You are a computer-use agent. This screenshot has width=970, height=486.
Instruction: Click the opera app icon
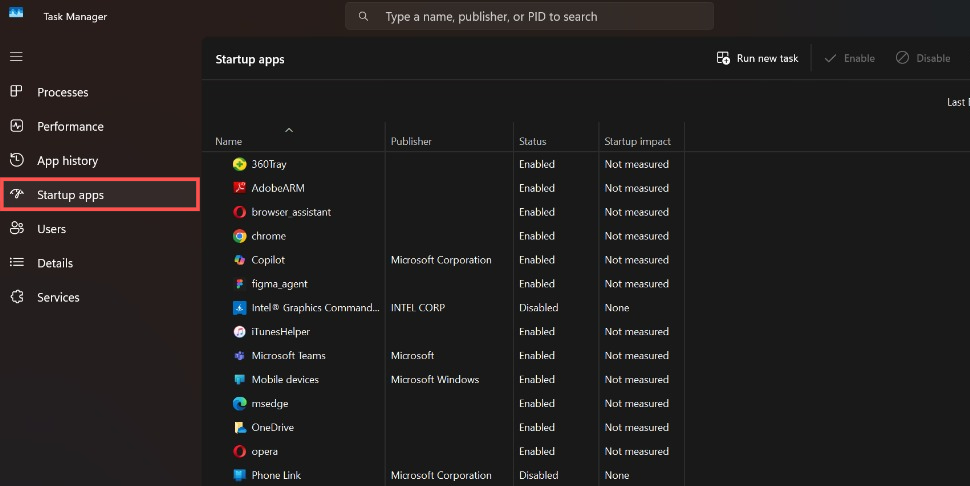coord(239,451)
